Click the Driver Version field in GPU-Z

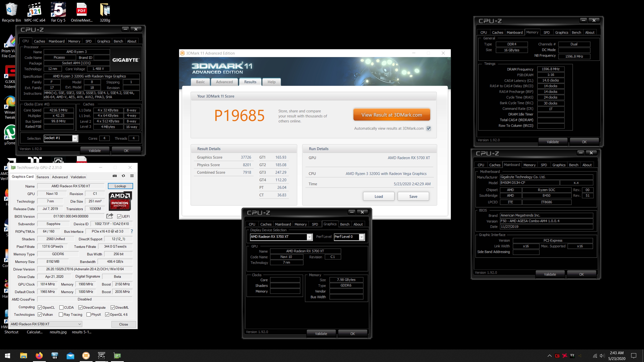[85, 269]
